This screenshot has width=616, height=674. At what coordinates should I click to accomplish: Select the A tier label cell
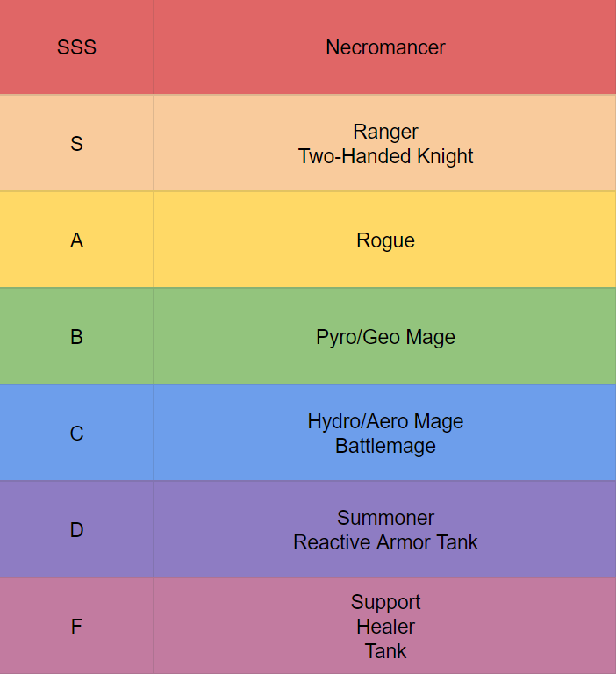76,240
